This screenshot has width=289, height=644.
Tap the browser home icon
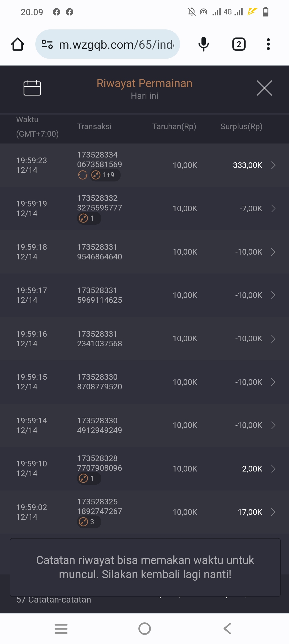(x=18, y=44)
